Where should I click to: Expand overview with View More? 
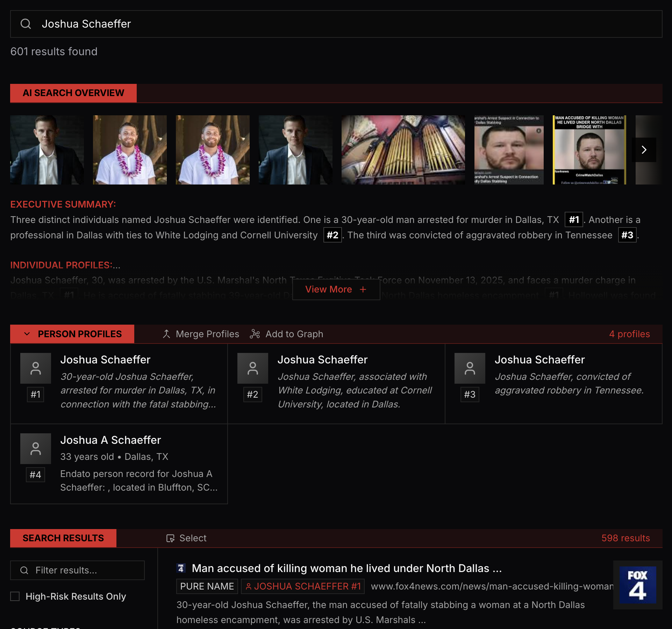(x=336, y=289)
